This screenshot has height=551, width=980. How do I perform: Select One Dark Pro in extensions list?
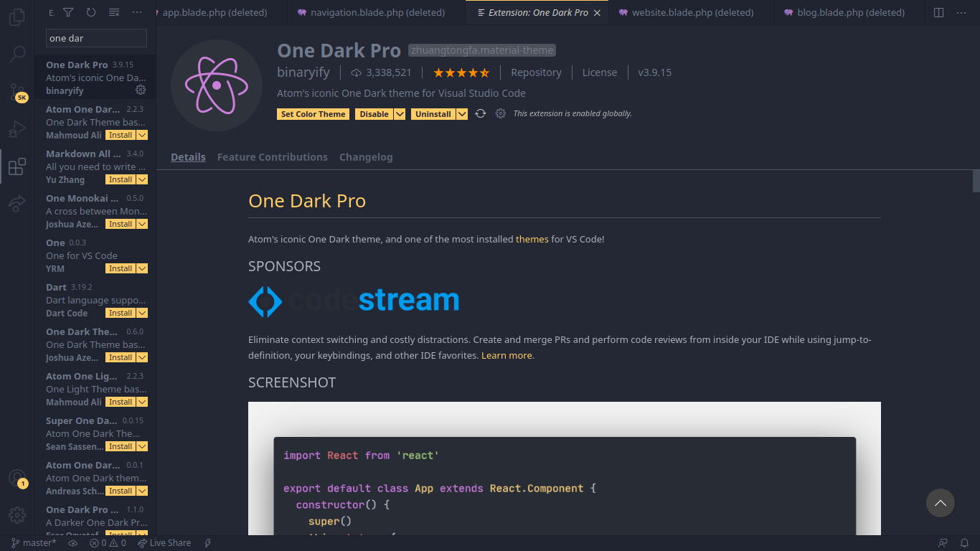coord(95,77)
